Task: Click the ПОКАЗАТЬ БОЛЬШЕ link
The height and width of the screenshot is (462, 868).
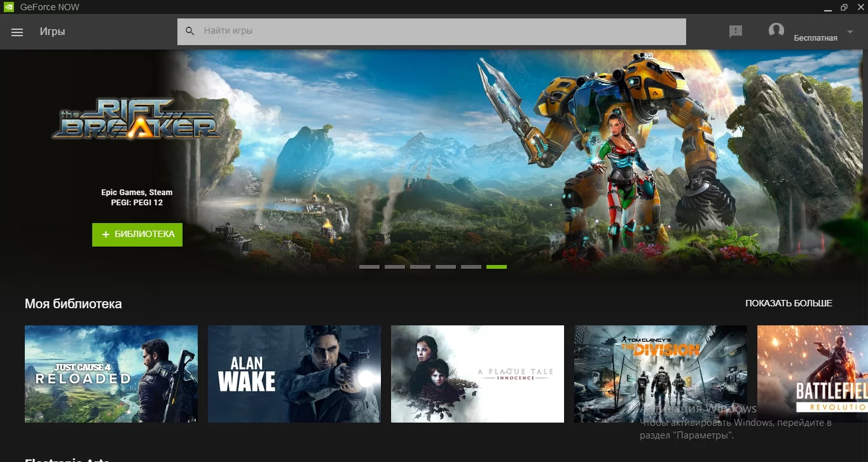Action: tap(789, 304)
